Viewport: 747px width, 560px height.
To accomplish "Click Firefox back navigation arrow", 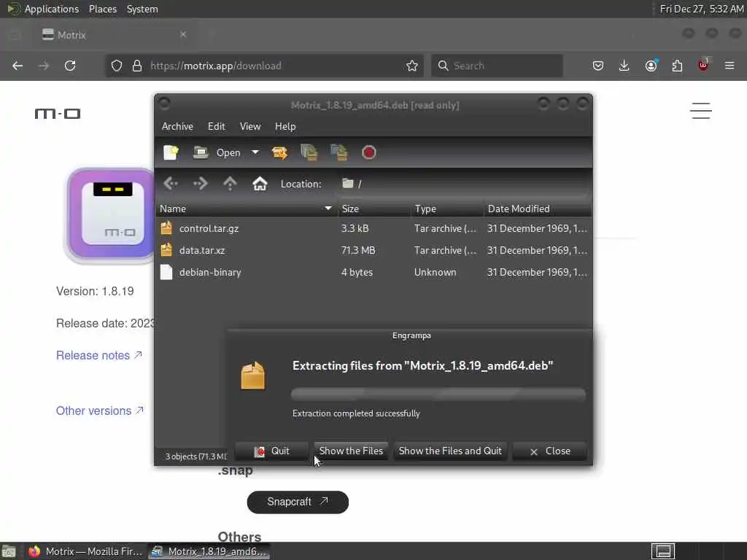I will (x=18, y=66).
